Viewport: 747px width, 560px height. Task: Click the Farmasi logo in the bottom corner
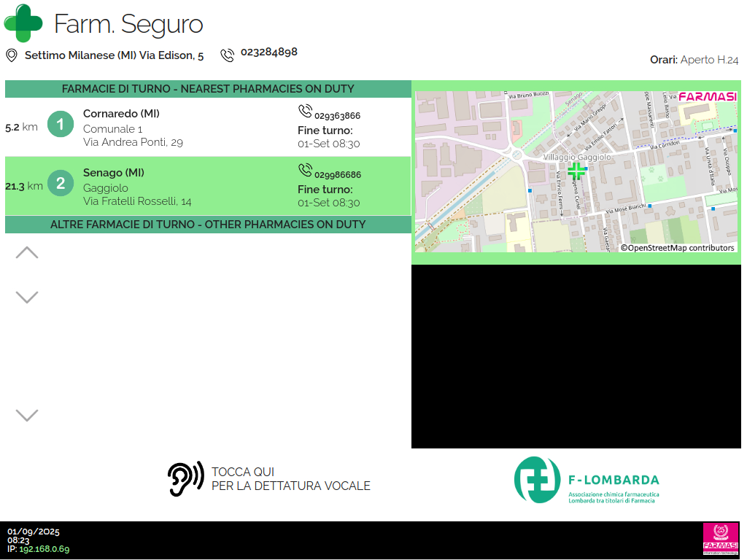[720, 539]
